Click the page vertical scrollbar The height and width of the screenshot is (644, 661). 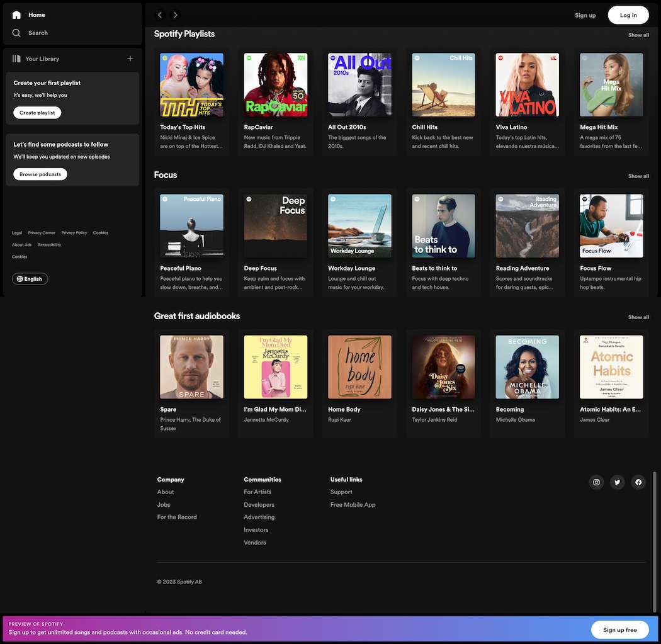[654, 541]
